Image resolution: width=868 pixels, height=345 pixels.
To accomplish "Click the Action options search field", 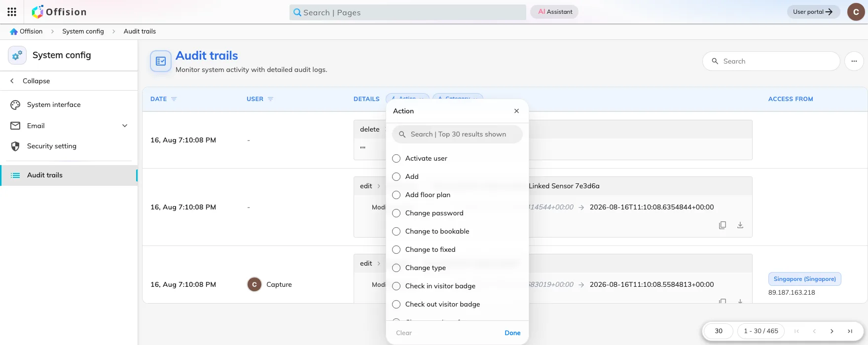I will [x=457, y=134].
